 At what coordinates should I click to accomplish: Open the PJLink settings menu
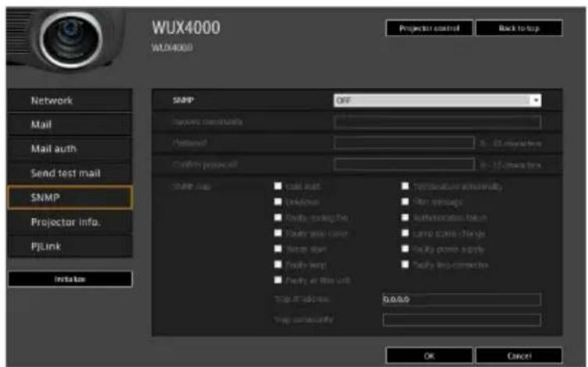point(69,246)
